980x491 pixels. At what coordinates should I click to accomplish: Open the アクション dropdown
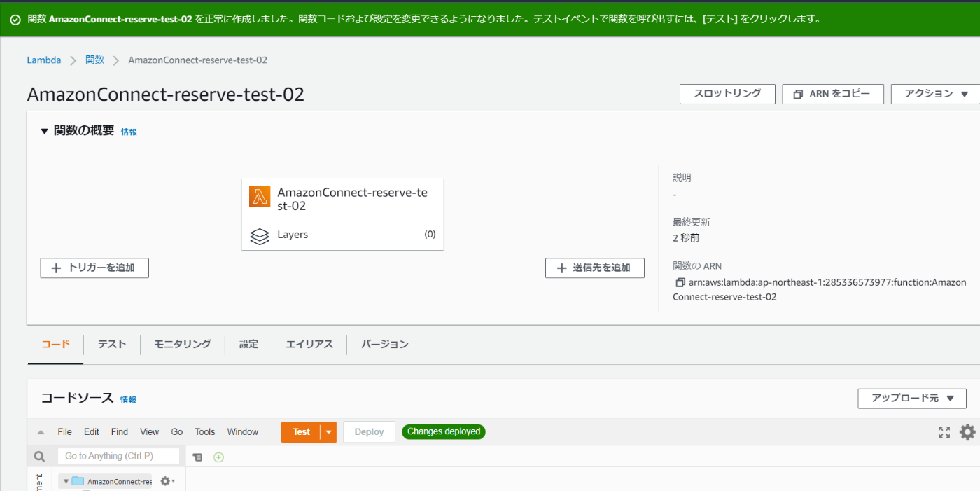[x=936, y=94]
